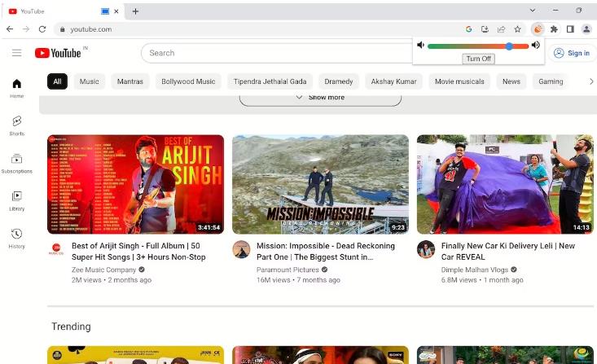Viewport: 597px width, 364px height.
Task: Open Library from the sidebar
Action: click(17, 201)
